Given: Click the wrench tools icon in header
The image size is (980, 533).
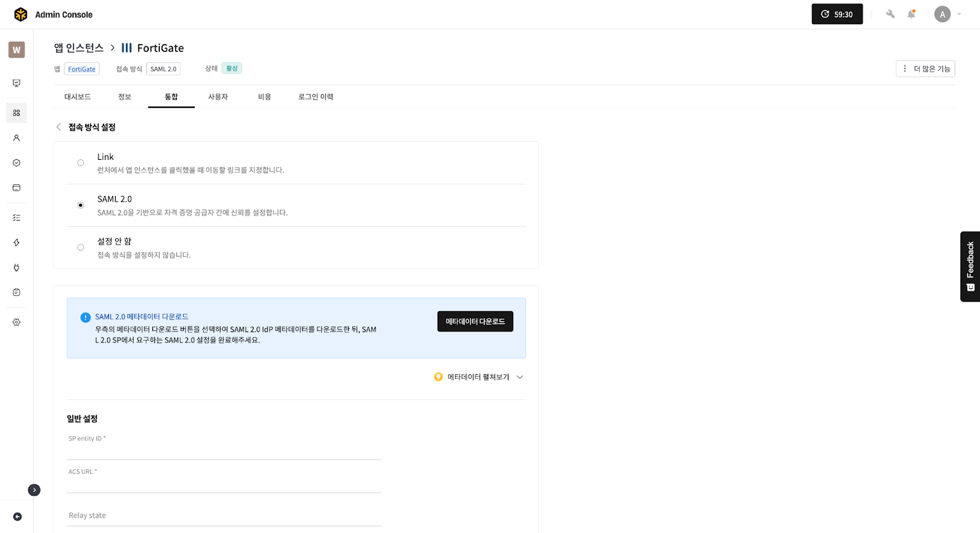Looking at the screenshot, I should (x=890, y=14).
